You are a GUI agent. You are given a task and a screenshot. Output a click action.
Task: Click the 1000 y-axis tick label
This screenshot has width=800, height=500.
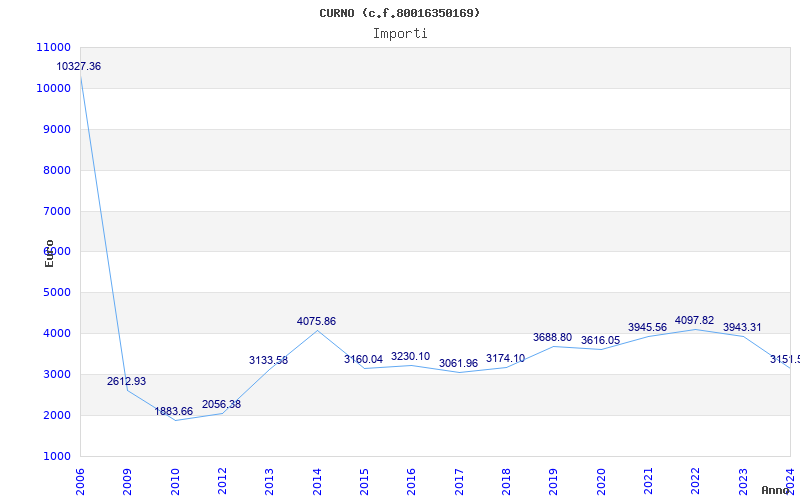click(x=56, y=456)
